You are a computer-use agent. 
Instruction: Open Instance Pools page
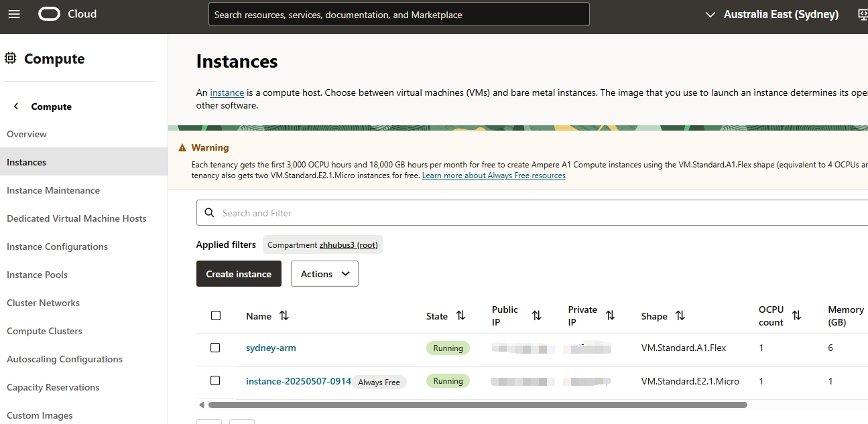click(x=37, y=275)
